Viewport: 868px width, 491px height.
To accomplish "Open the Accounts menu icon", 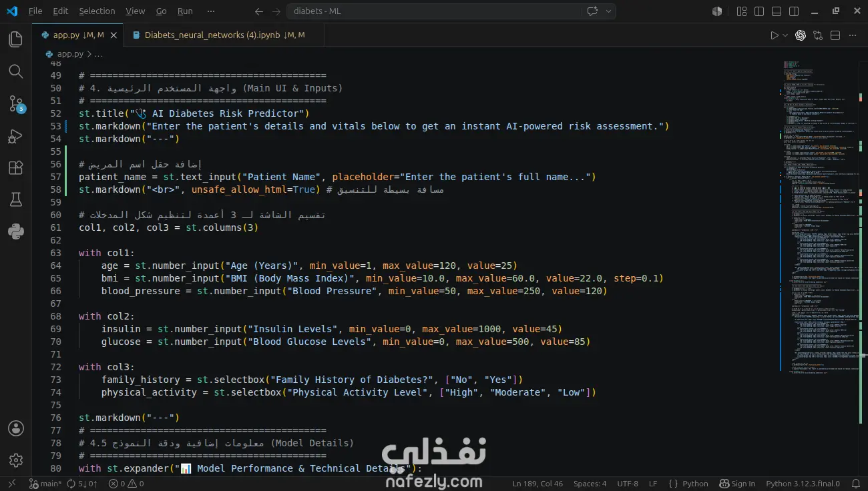I will (15, 428).
